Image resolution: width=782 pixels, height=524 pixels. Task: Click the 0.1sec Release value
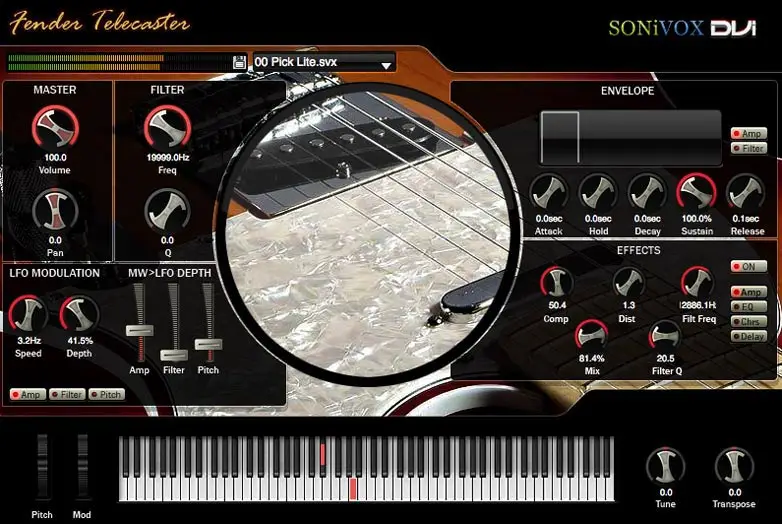tap(746, 219)
